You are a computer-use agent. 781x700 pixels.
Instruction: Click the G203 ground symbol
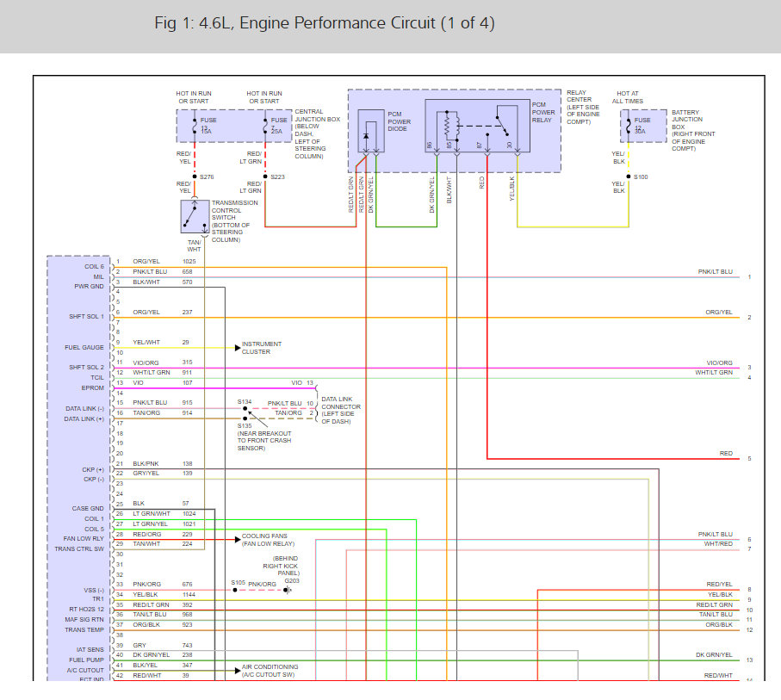[287, 590]
